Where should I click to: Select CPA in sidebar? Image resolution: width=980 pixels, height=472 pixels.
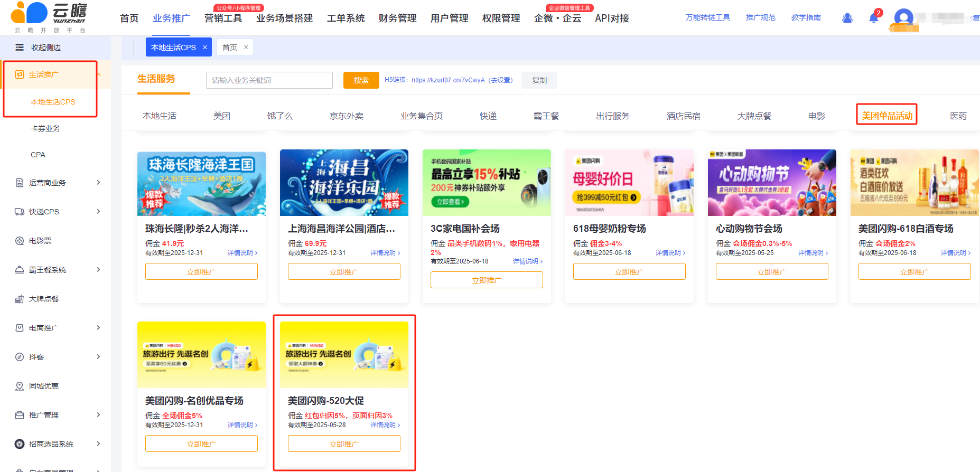coord(38,155)
